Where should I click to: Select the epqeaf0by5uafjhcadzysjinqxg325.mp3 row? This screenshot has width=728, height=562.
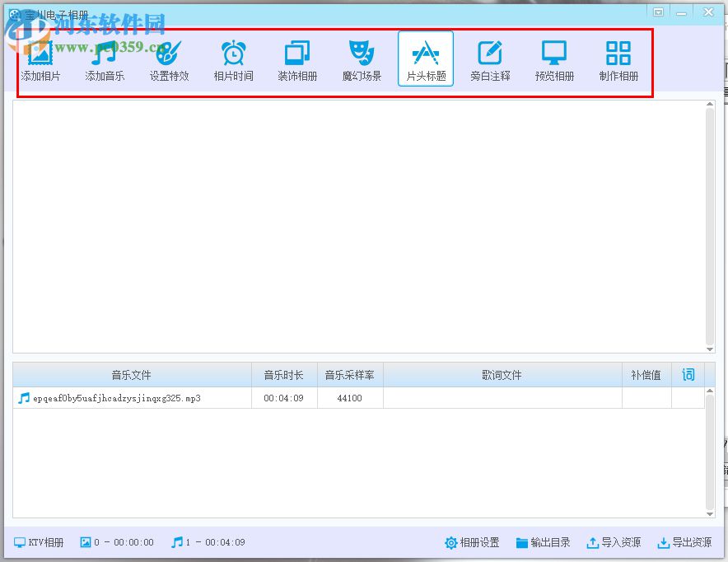pyautogui.click(x=358, y=398)
